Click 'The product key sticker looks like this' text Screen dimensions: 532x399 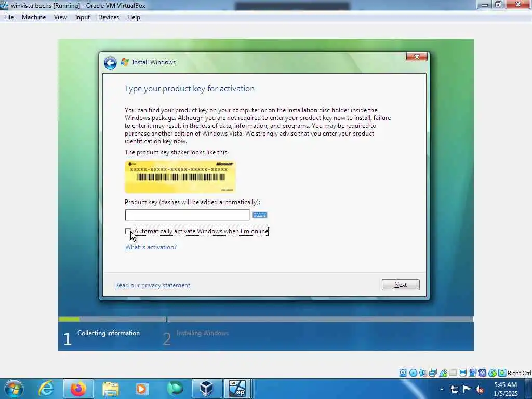177,152
